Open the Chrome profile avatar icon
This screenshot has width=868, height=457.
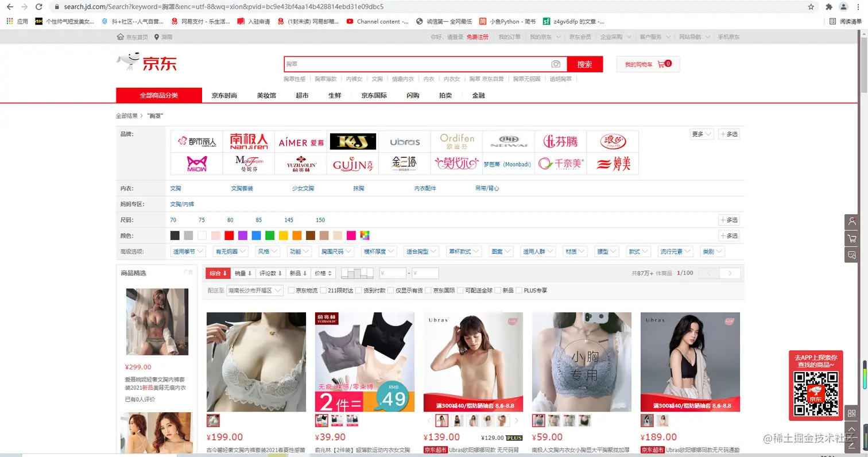[843, 7]
